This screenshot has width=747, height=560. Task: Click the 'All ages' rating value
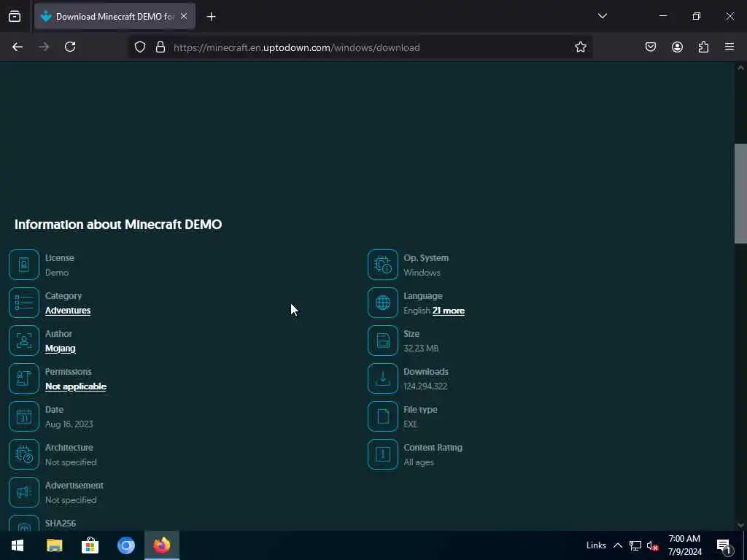pyautogui.click(x=419, y=462)
